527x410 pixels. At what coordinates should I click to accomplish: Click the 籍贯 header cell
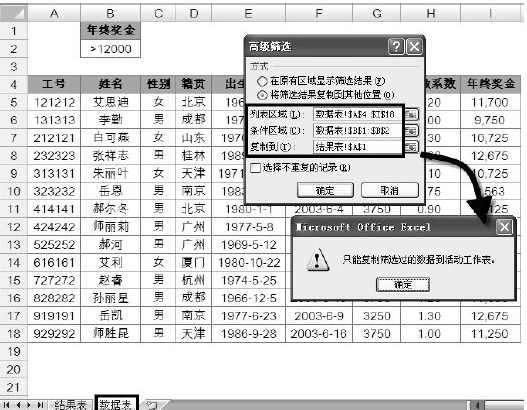click(x=194, y=84)
